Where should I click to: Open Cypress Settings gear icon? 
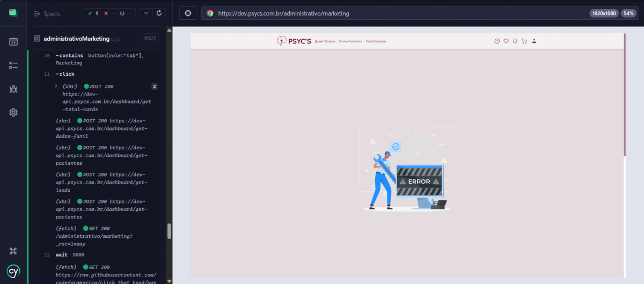tap(13, 112)
